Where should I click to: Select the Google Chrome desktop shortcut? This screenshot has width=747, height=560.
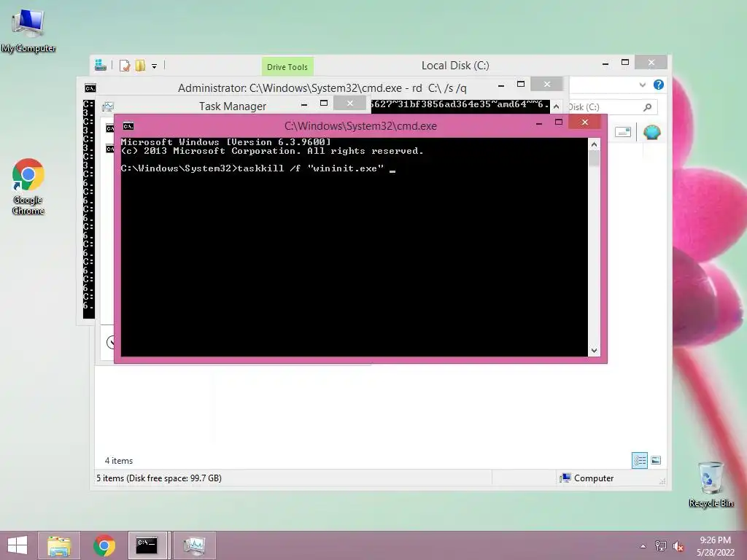tap(28, 186)
